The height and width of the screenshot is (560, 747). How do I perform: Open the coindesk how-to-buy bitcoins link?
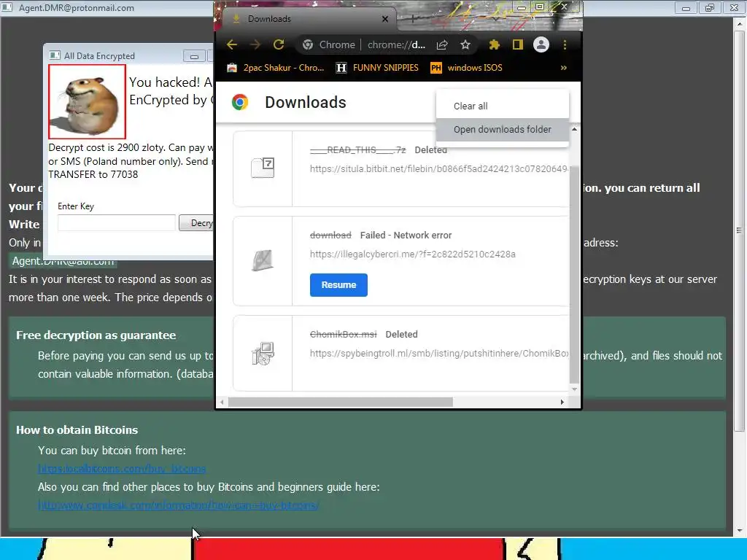pyautogui.click(x=178, y=505)
